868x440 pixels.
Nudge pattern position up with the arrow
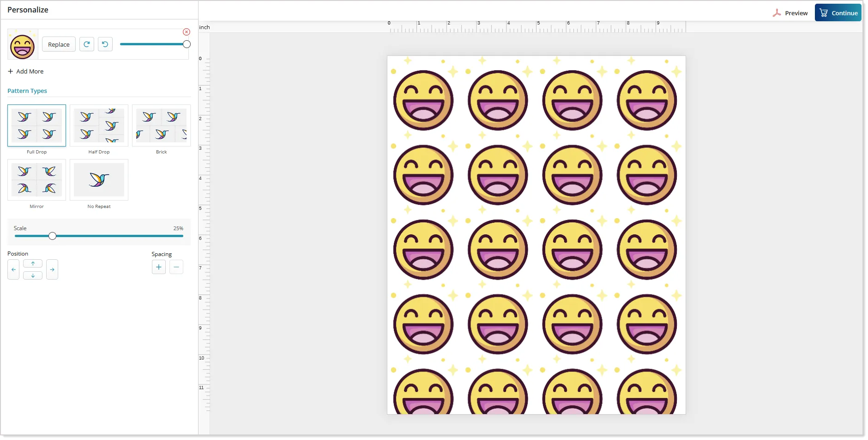pyautogui.click(x=33, y=263)
